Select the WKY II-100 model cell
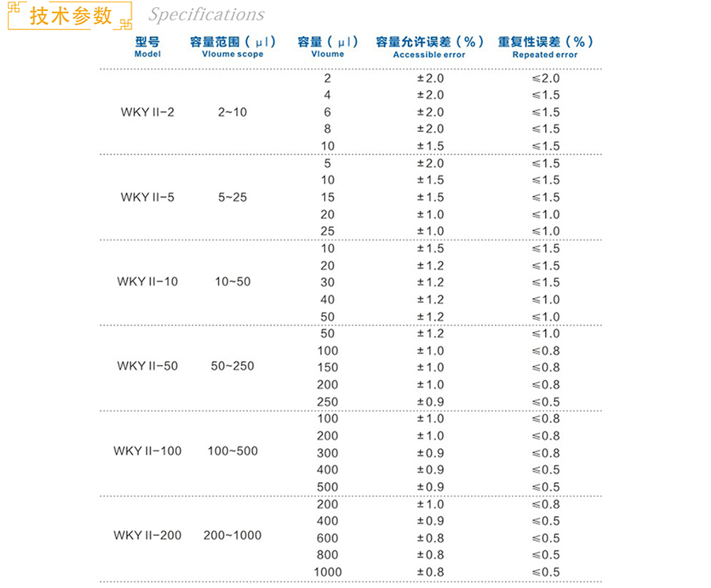The height and width of the screenshot is (588, 711). pos(147,450)
